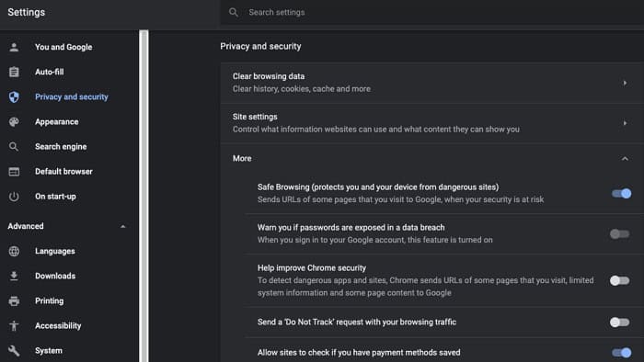Click 'Warn you if passwords are exposed' text
The height and width of the screenshot is (362, 644).
click(x=351, y=228)
